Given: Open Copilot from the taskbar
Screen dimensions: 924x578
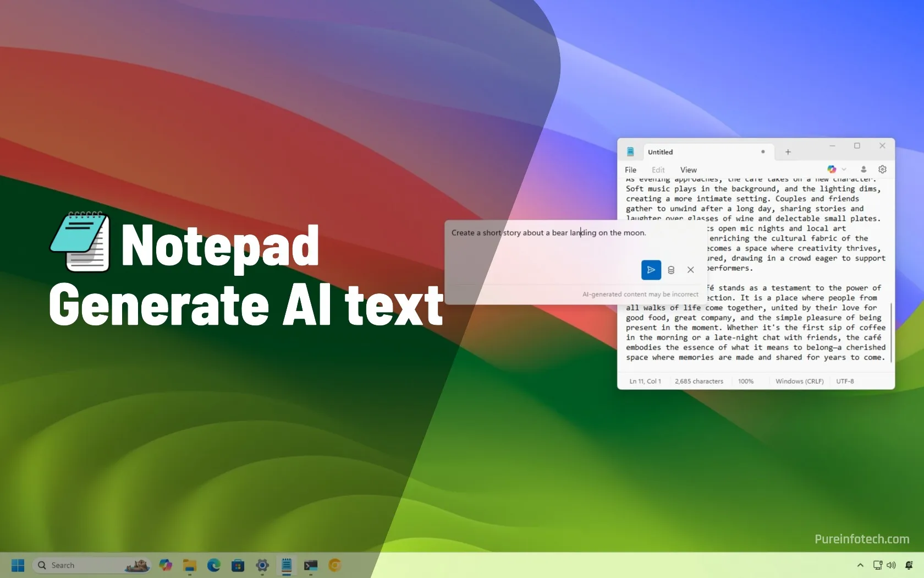Looking at the screenshot, I should coord(166,565).
